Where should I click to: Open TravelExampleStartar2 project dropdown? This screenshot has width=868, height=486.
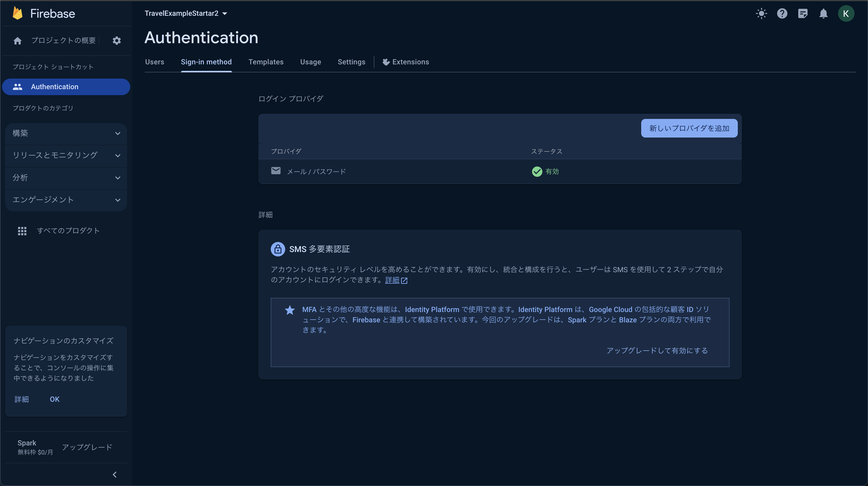click(x=186, y=13)
